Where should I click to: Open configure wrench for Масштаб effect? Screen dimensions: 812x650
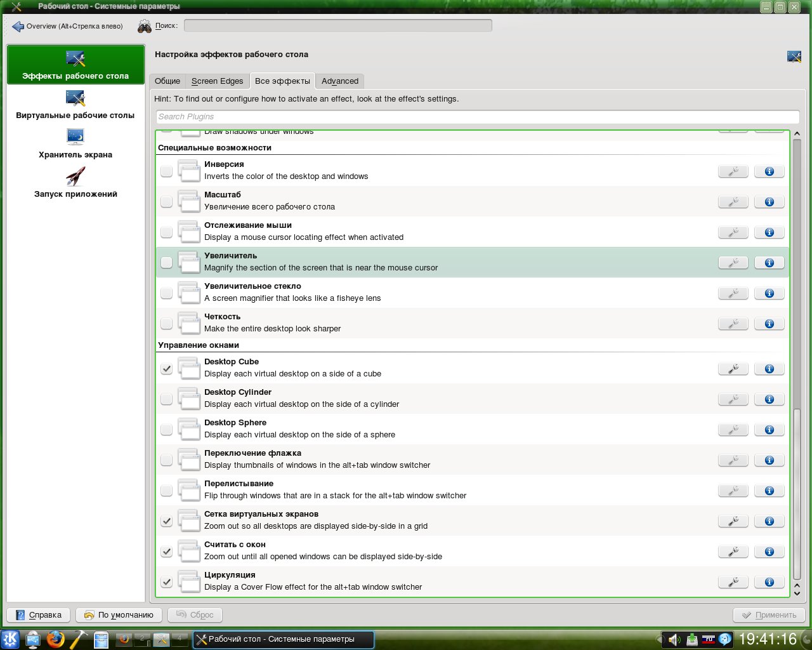(x=733, y=202)
